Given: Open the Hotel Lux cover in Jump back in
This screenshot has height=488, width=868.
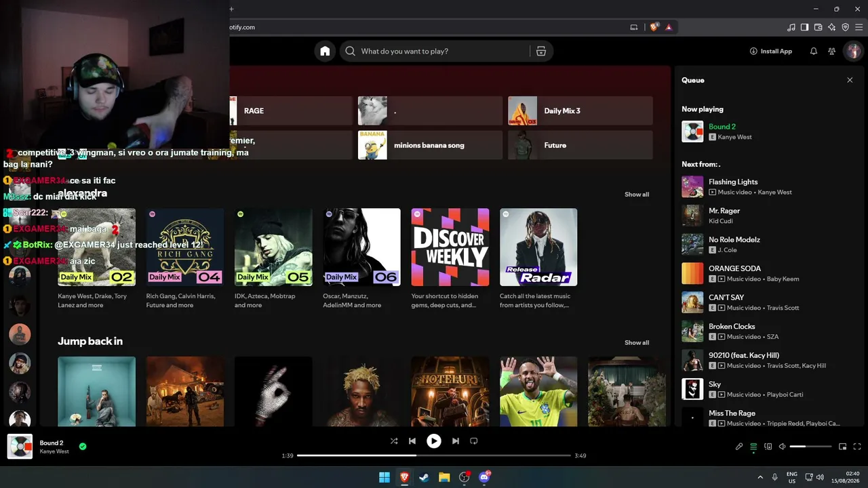Looking at the screenshot, I should click(x=450, y=392).
